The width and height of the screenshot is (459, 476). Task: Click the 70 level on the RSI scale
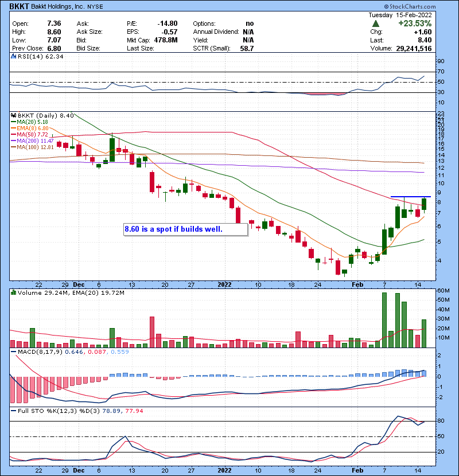441,72
